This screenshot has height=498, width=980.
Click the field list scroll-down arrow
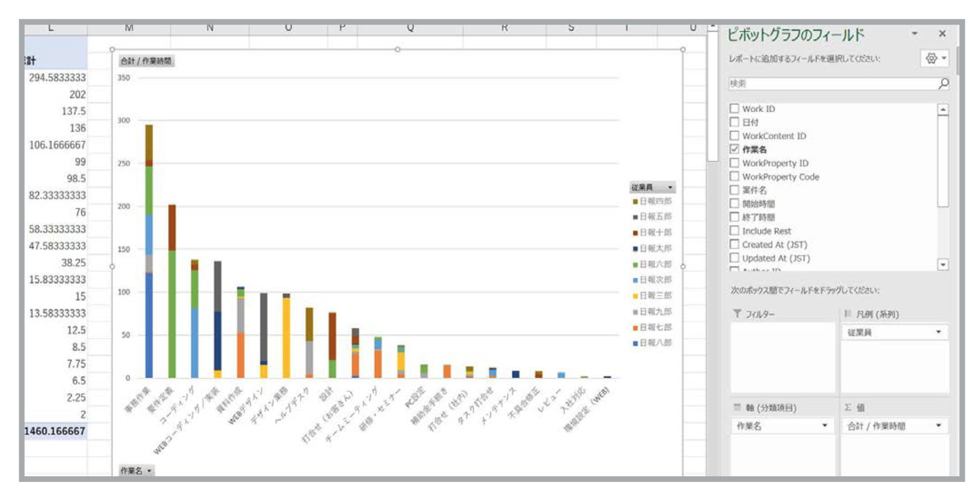click(x=943, y=265)
